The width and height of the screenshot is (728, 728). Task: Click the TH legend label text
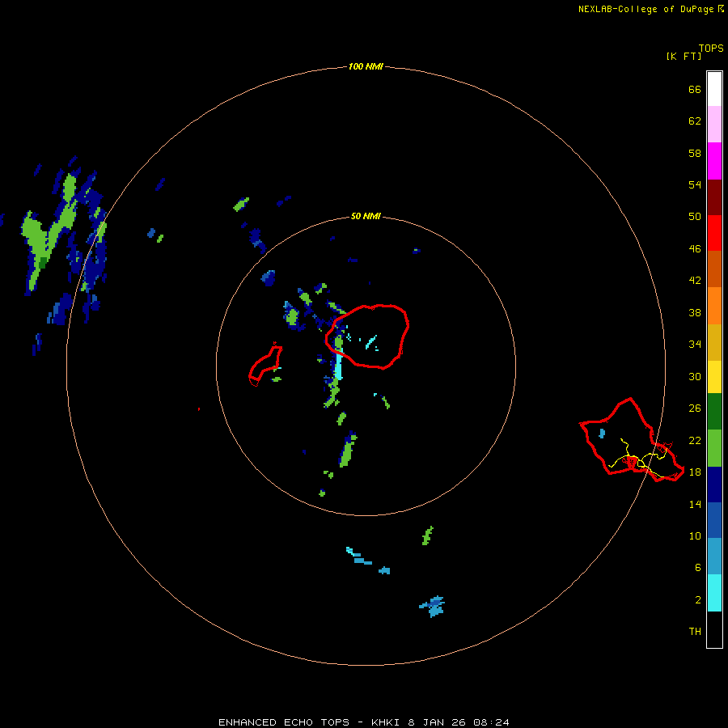pyautogui.click(x=695, y=631)
